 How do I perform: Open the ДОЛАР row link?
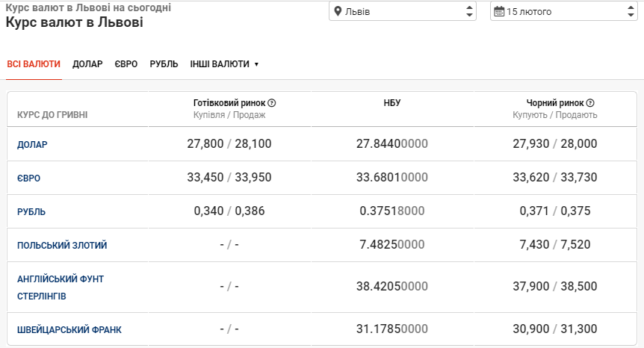tap(32, 144)
